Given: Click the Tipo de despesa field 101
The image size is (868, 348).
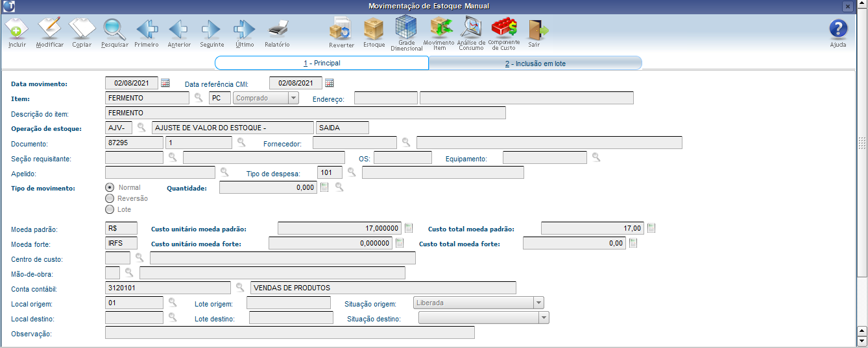Looking at the screenshot, I should [x=330, y=172].
